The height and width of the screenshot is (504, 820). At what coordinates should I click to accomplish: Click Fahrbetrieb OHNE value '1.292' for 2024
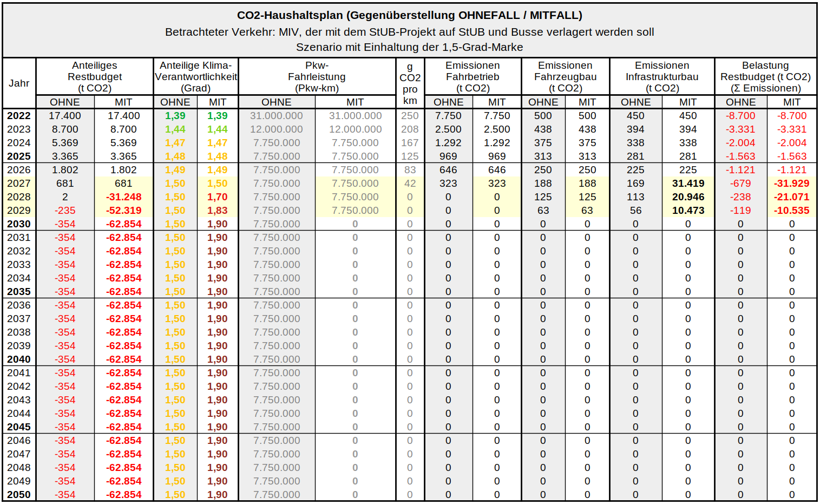tap(448, 143)
